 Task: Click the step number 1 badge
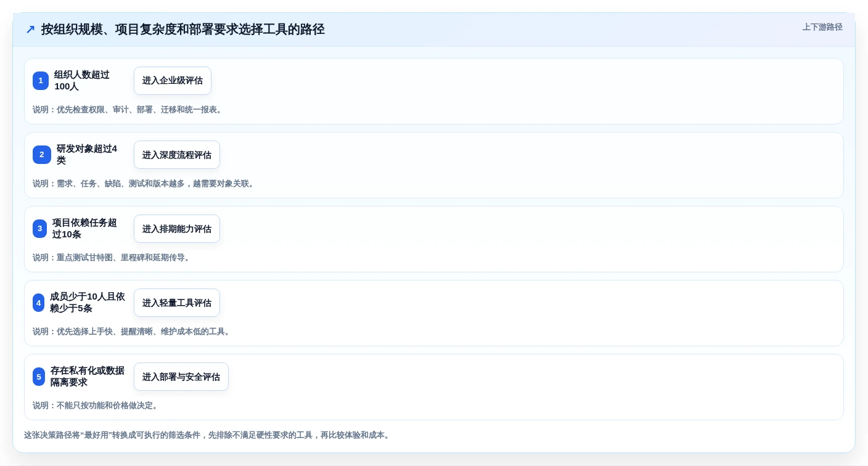[x=41, y=81]
